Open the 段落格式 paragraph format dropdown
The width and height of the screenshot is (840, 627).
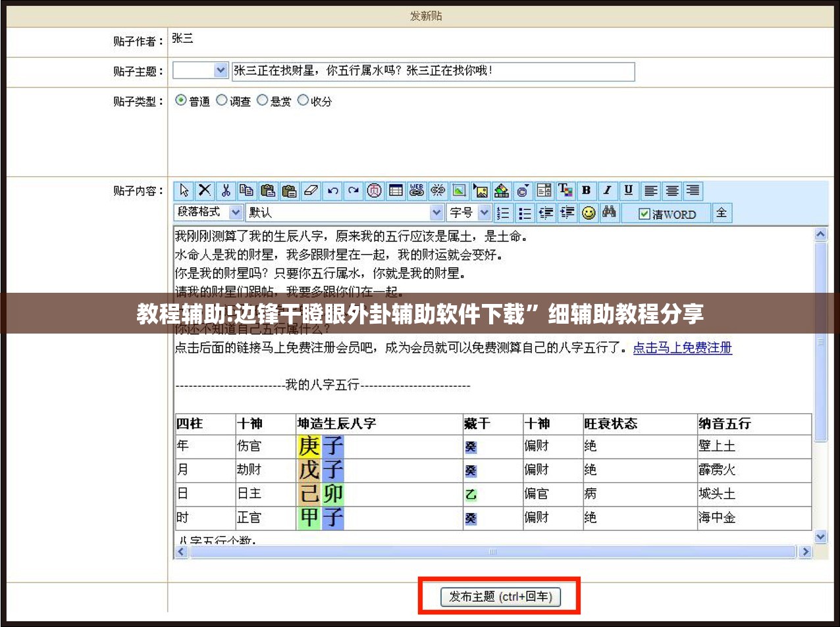pos(209,212)
